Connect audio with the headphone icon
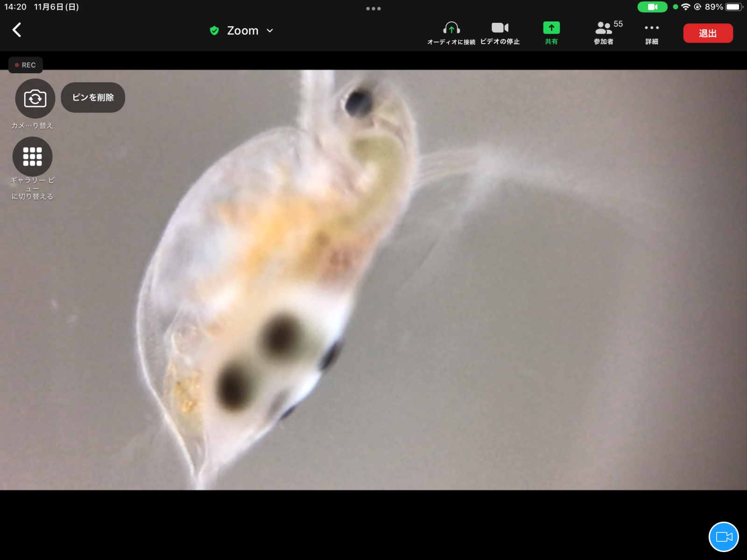This screenshot has height=560, width=747. [451, 33]
